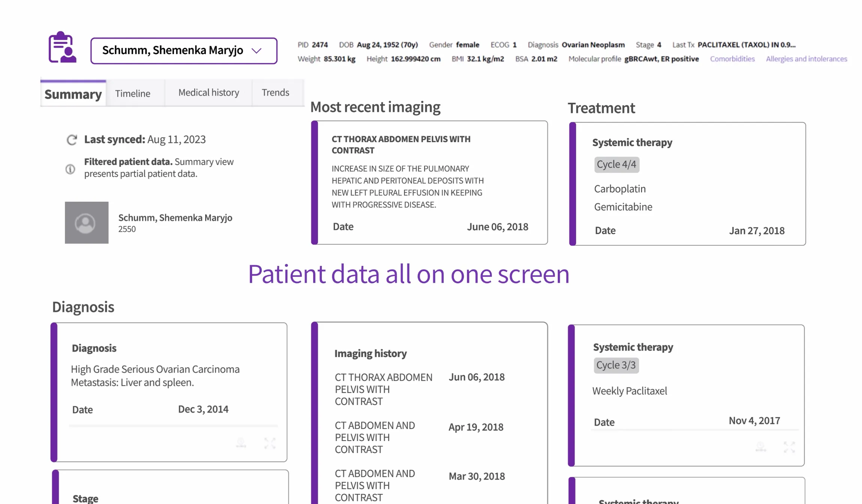Expand the Diagnosis card using its fullscreen icon
This screenshot has width=862, height=504.
tap(269, 443)
